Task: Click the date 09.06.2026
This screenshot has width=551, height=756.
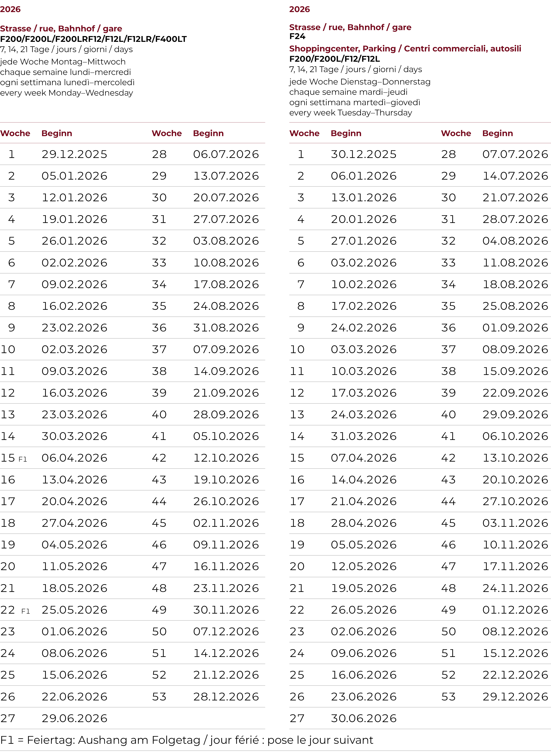Action: pos(364,653)
